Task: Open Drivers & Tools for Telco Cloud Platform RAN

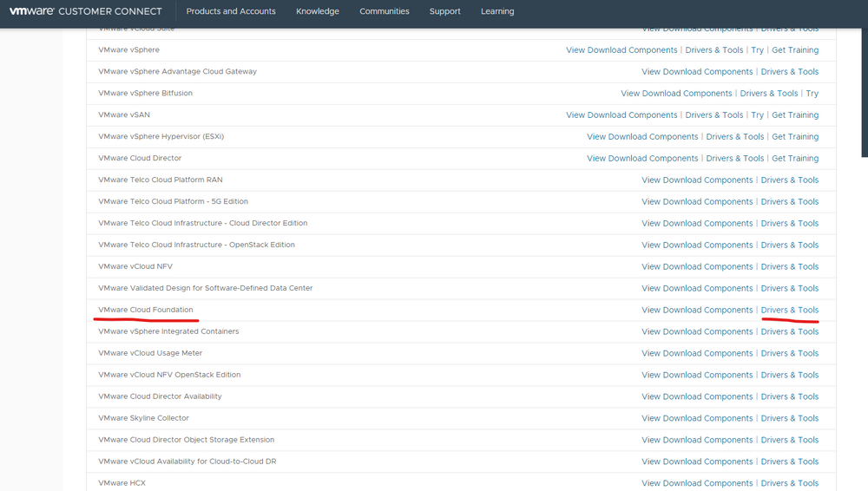Action: (789, 180)
